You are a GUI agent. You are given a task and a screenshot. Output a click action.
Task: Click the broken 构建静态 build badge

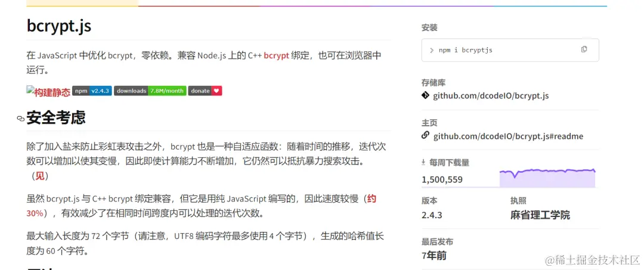[48, 91]
